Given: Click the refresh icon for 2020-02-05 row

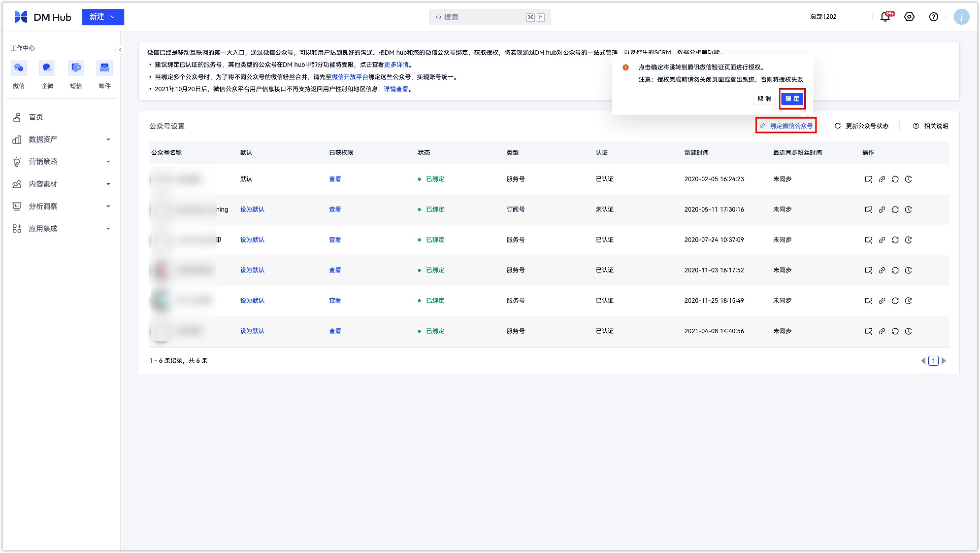Looking at the screenshot, I should point(895,179).
